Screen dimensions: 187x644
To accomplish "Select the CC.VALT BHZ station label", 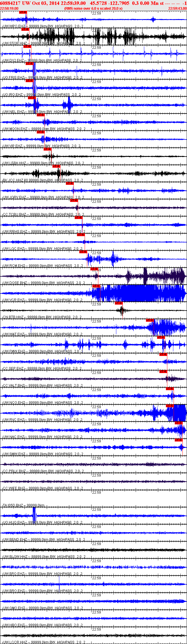I will pos(14,386).
